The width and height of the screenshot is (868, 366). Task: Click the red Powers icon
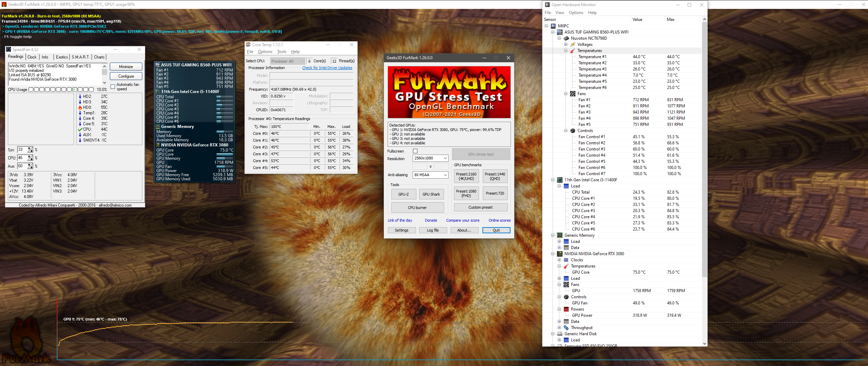(x=566, y=309)
